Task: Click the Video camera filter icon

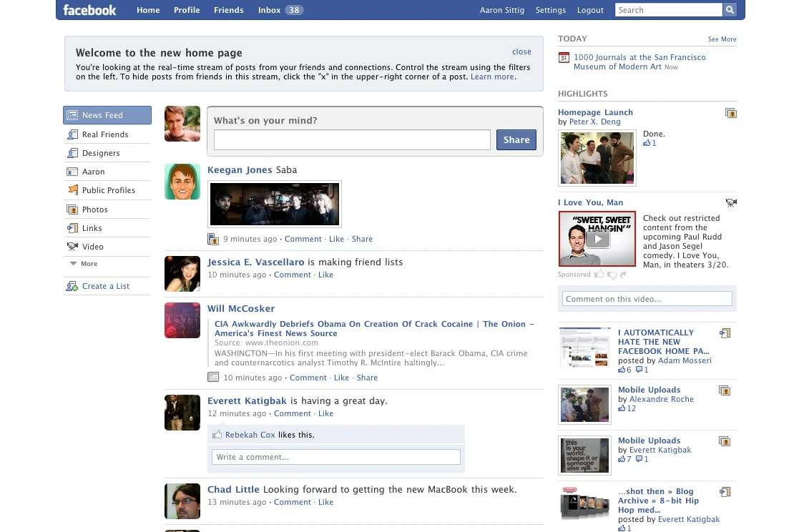Action: 72,247
